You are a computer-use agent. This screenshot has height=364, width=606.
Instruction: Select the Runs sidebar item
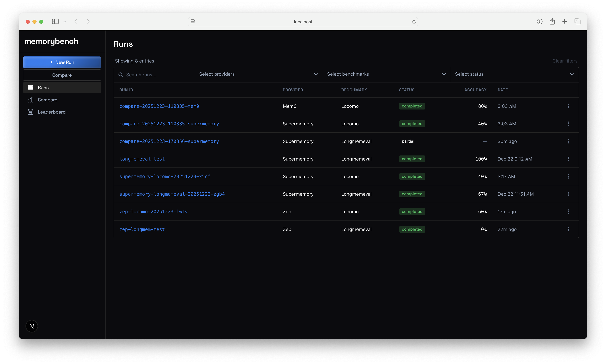tap(43, 88)
